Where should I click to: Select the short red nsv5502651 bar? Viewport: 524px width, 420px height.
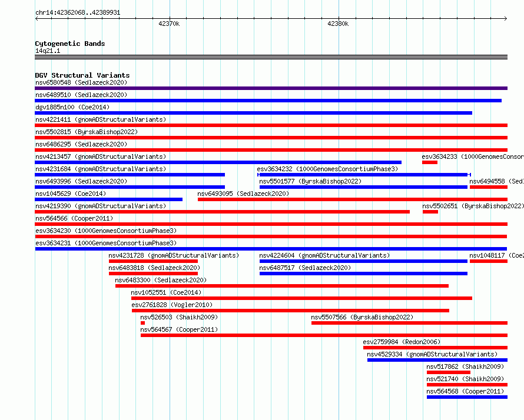click(430, 212)
